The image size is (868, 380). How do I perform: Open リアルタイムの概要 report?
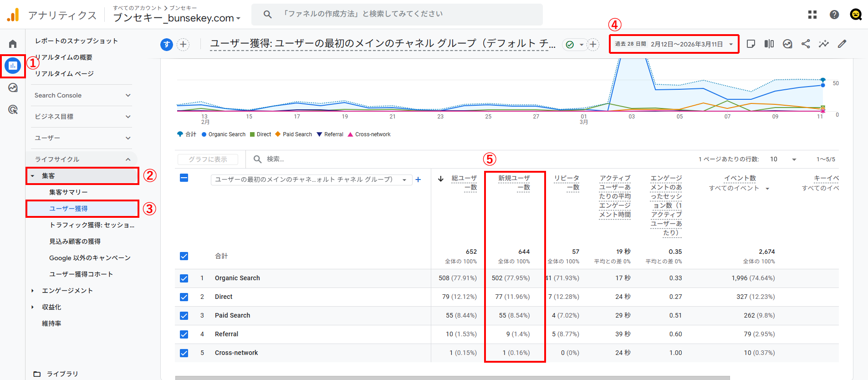(x=64, y=57)
